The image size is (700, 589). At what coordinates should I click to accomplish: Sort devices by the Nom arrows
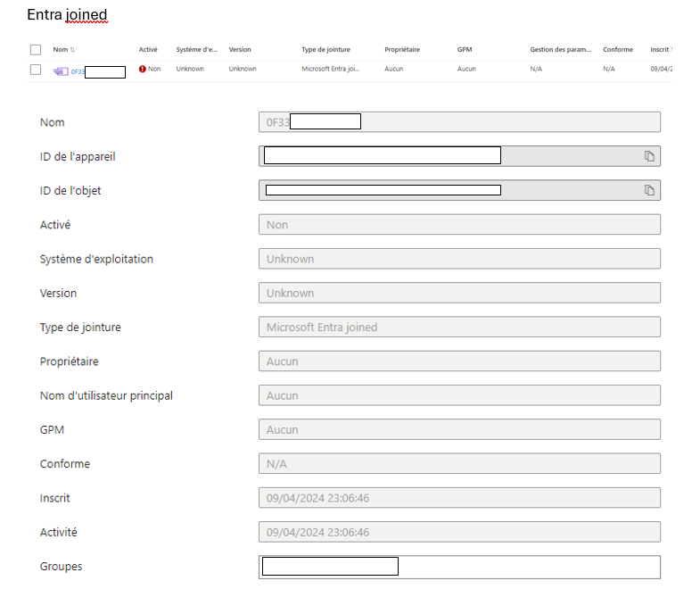pos(72,50)
